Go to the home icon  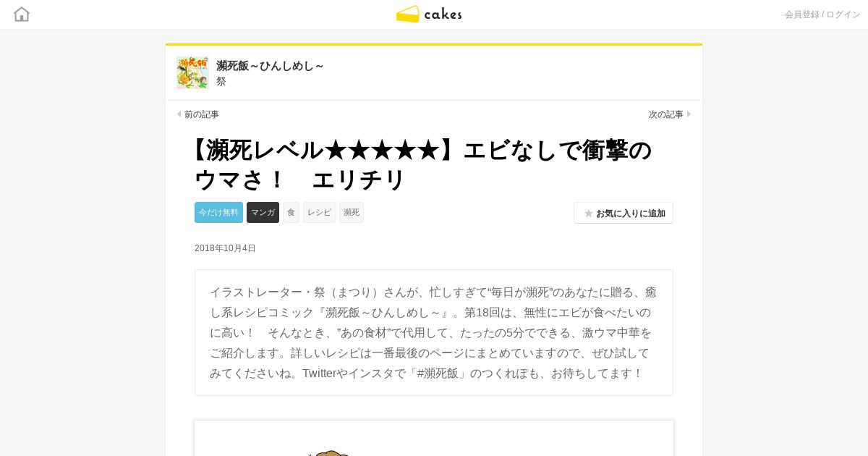click(22, 14)
